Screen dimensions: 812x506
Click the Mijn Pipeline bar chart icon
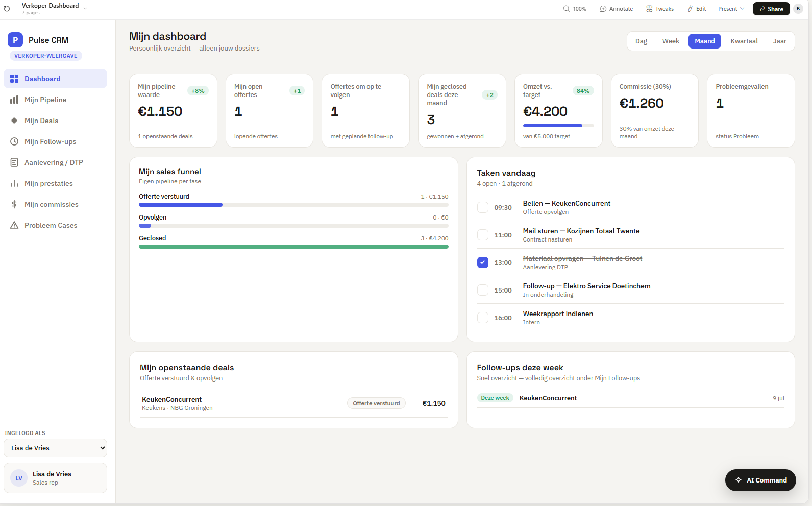click(14, 100)
